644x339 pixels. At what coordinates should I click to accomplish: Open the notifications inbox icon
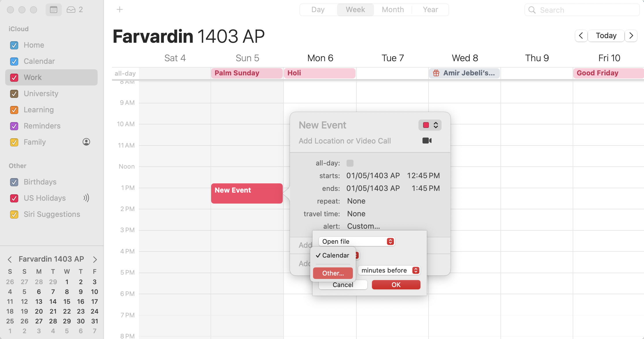[x=75, y=10]
